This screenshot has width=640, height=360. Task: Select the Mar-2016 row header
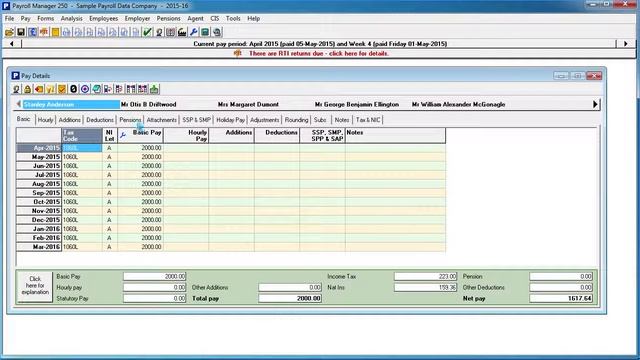39,247
